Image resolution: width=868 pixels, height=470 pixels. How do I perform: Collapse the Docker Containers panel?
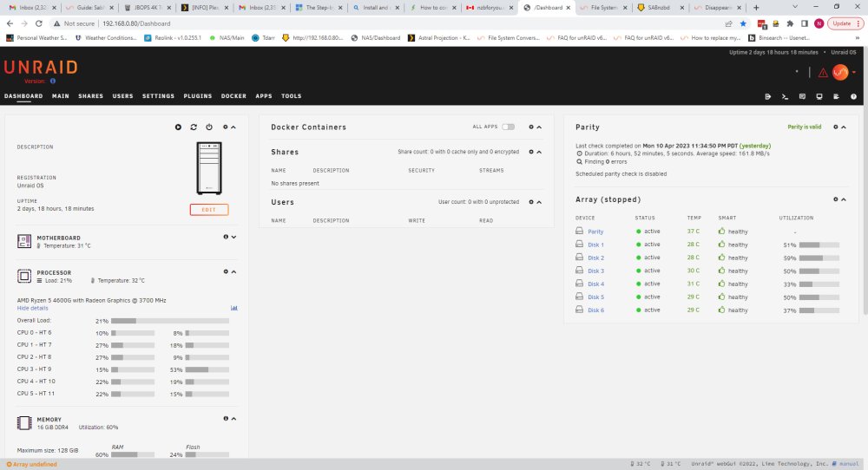click(x=539, y=127)
